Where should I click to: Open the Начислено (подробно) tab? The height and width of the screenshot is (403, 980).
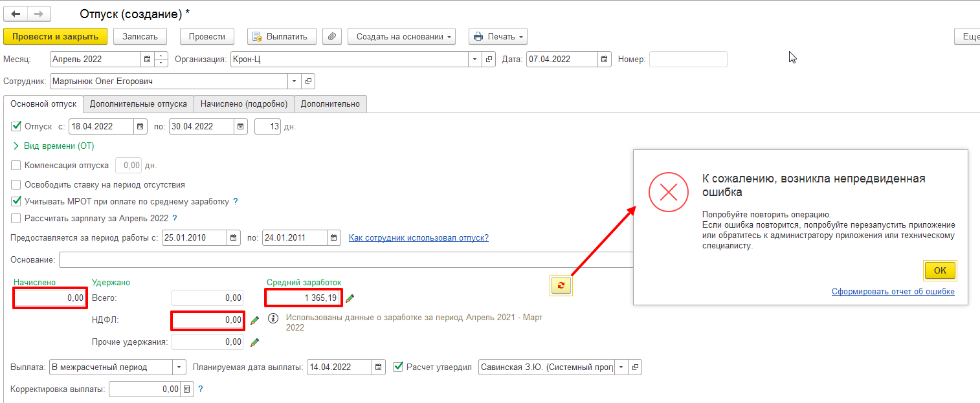click(243, 103)
